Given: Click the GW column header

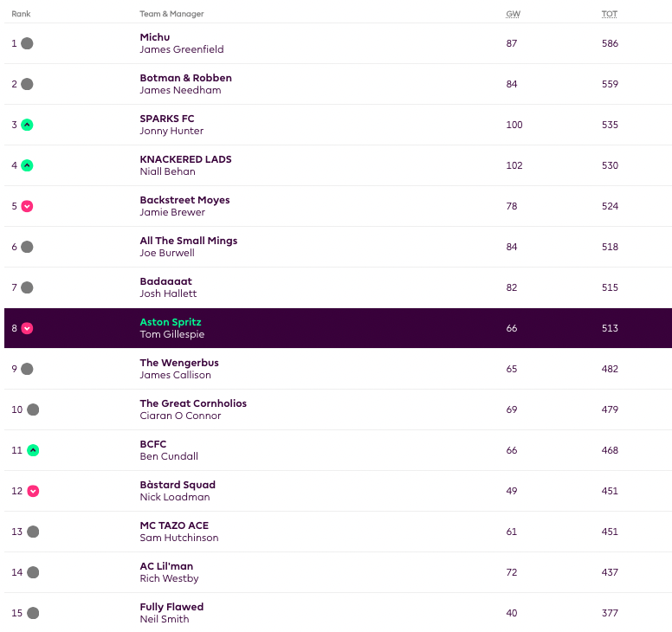Looking at the screenshot, I should [x=513, y=14].
